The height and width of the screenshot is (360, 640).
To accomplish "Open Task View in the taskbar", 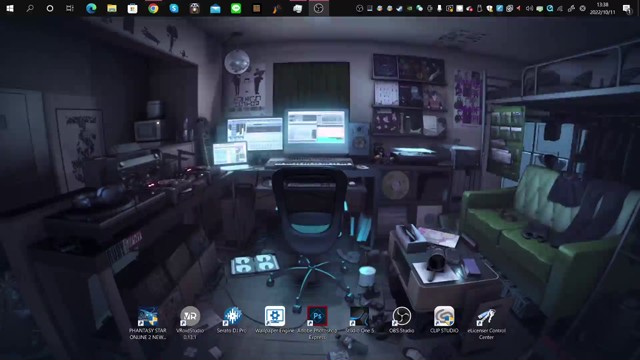I will tap(70, 8).
